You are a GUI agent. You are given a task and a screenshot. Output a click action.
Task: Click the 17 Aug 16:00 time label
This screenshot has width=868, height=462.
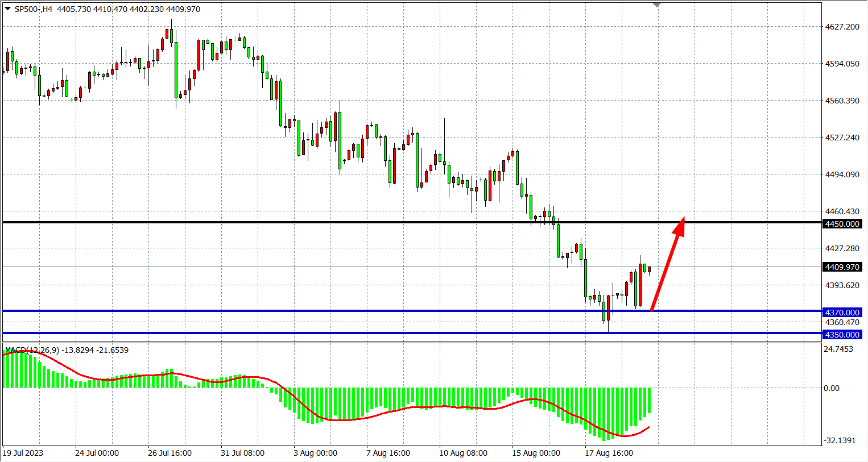pos(609,453)
